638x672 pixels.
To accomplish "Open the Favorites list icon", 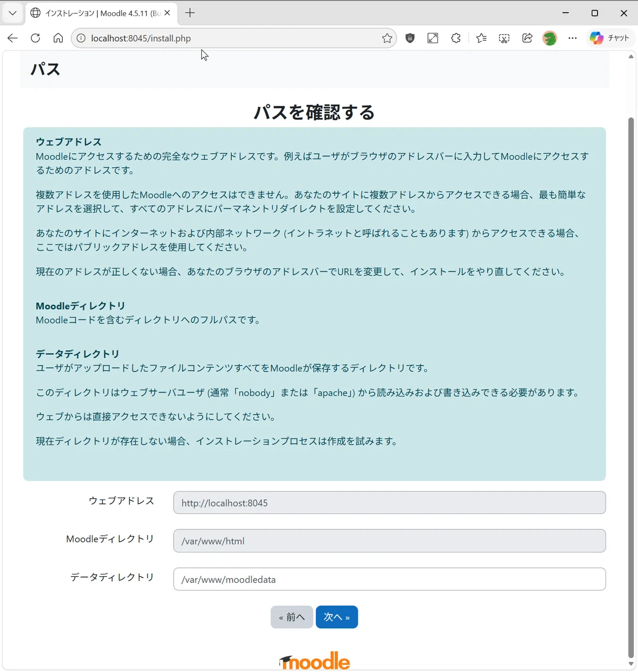I will click(481, 38).
